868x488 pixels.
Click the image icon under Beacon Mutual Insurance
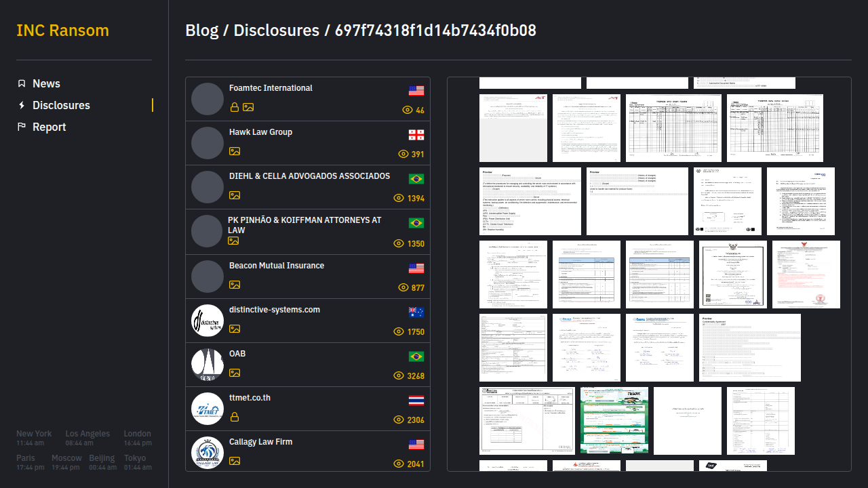pyautogui.click(x=235, y=285)
